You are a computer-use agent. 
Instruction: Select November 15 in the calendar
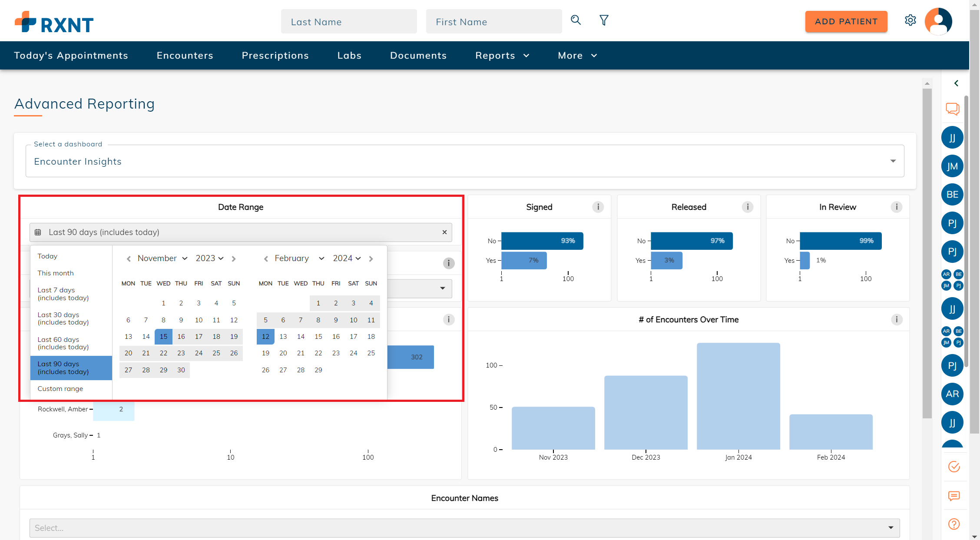pyautogui.click(x=163, y=336)
